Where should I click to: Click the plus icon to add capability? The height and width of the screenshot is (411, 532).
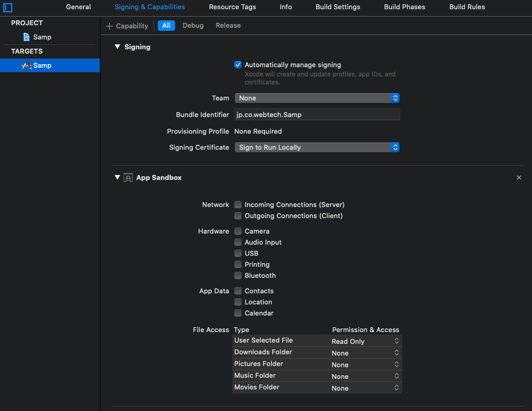click(x=109, y=26)
